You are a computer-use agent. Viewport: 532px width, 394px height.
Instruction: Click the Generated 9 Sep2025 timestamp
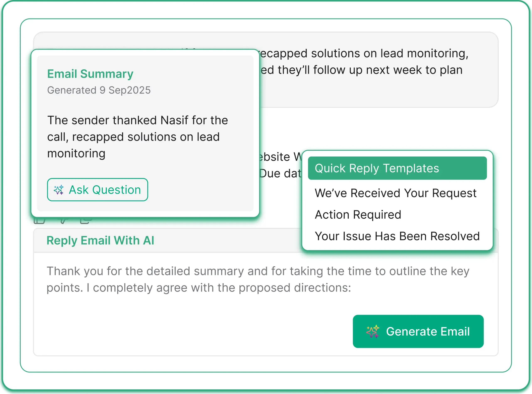99,90
